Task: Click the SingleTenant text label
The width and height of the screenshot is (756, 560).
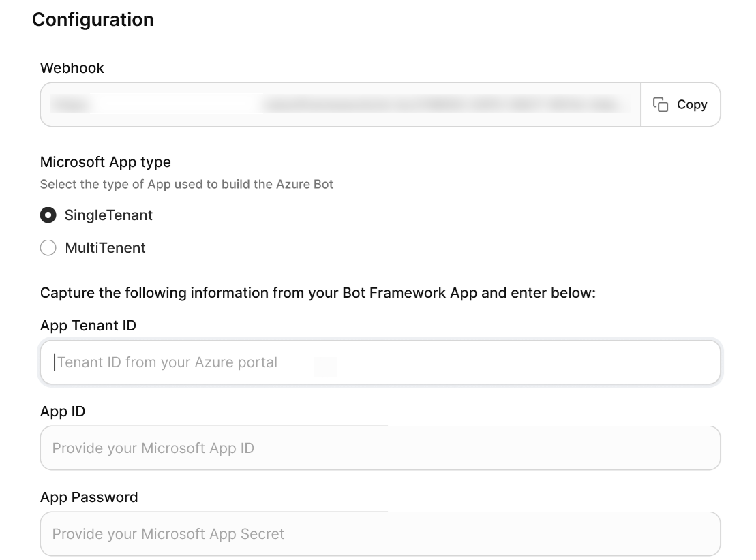Action: 108,215
